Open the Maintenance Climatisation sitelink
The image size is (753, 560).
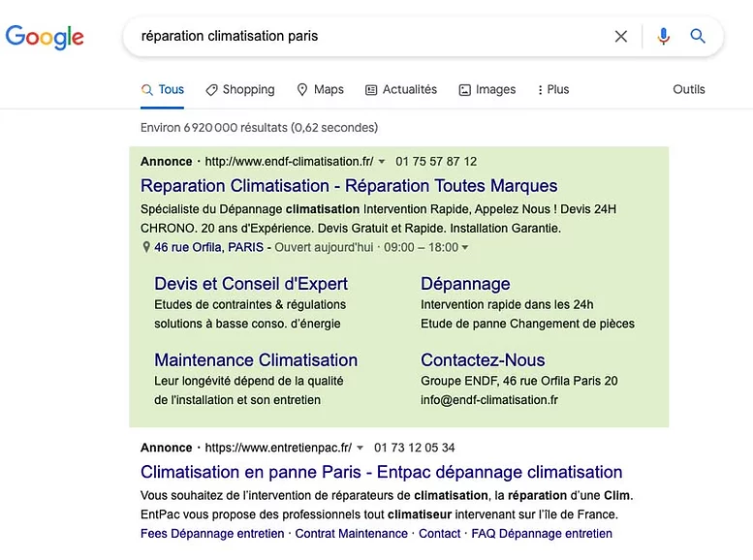pyautogui.click(x=256, y=360)
